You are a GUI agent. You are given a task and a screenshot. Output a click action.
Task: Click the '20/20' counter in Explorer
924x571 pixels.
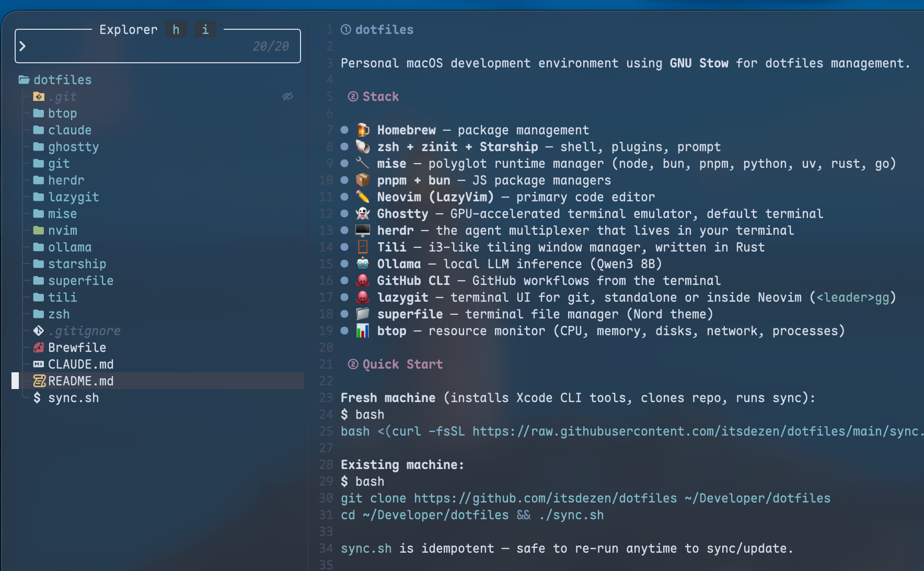pos(271,47)
